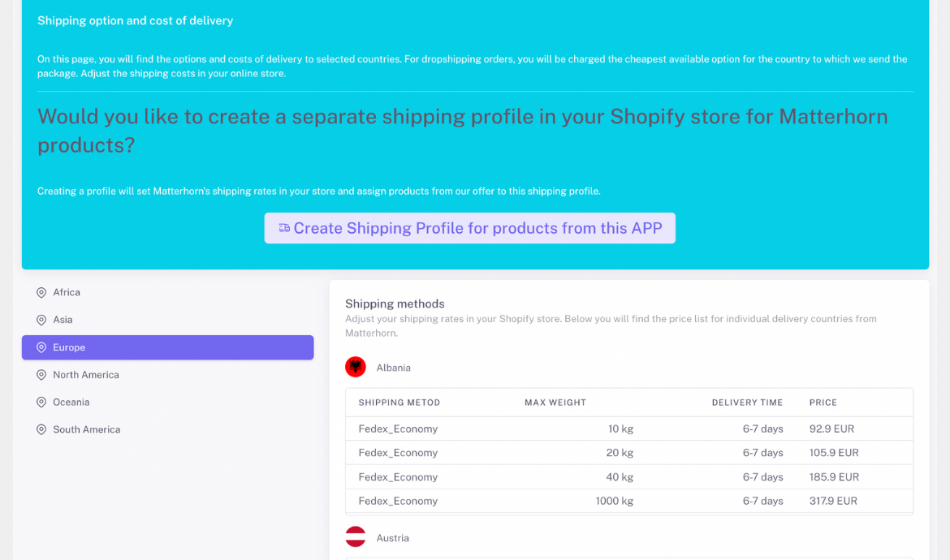Click the SHIPPING METOD column header
950x560 pixels.
[x=399, y=403]
